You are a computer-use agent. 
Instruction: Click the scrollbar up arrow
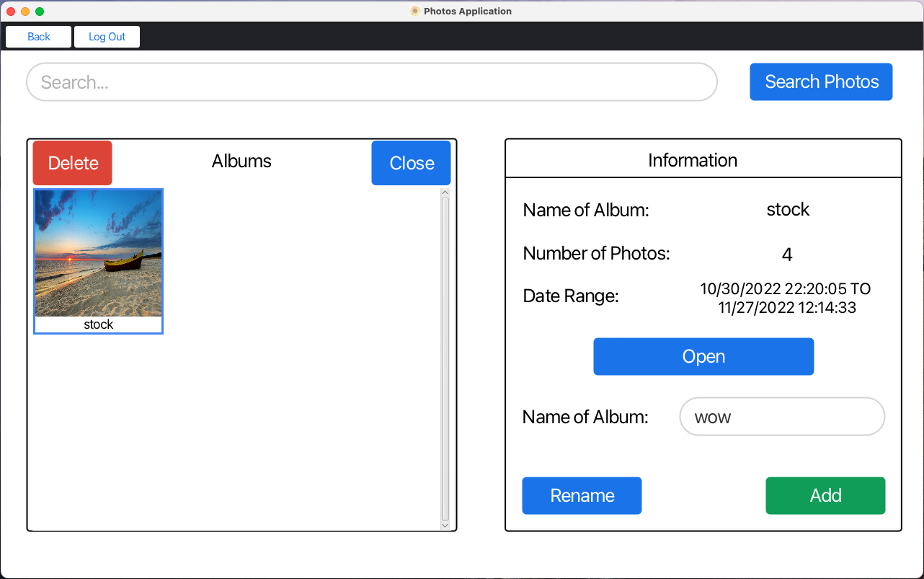pyautogui.click(x=445, y=193)
